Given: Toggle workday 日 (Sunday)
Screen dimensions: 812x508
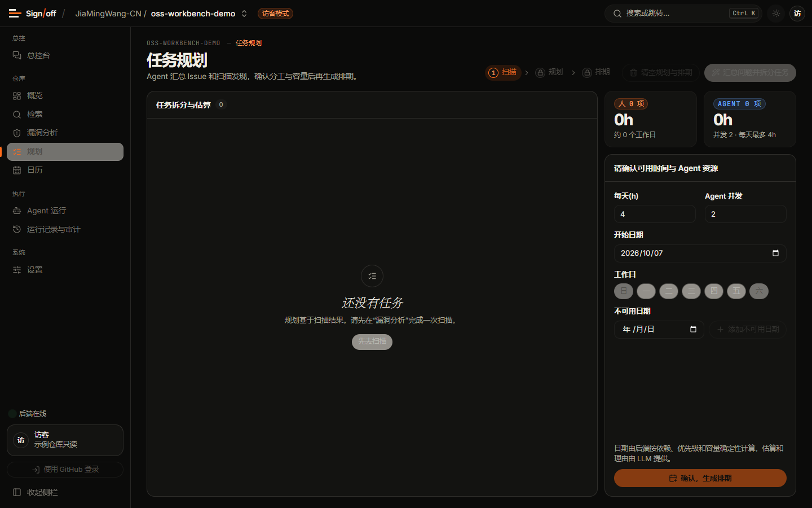Looking at the screenshot, I should 624,291.
